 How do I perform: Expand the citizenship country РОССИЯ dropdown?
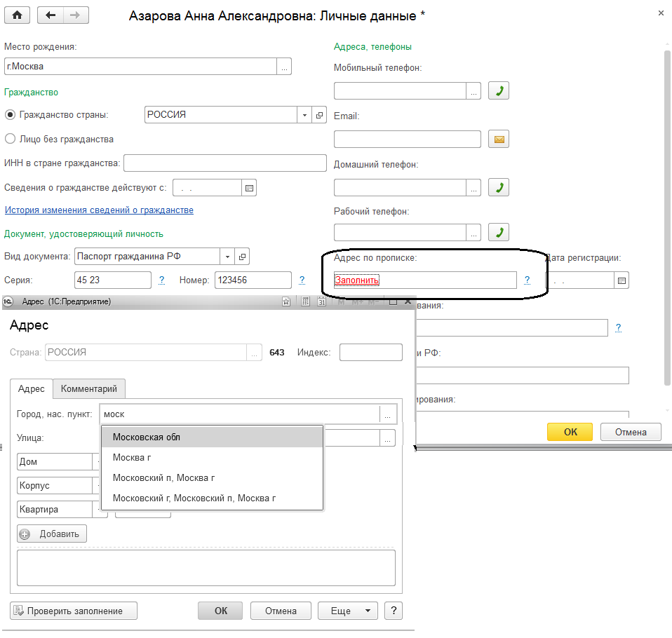click(304, 115)
